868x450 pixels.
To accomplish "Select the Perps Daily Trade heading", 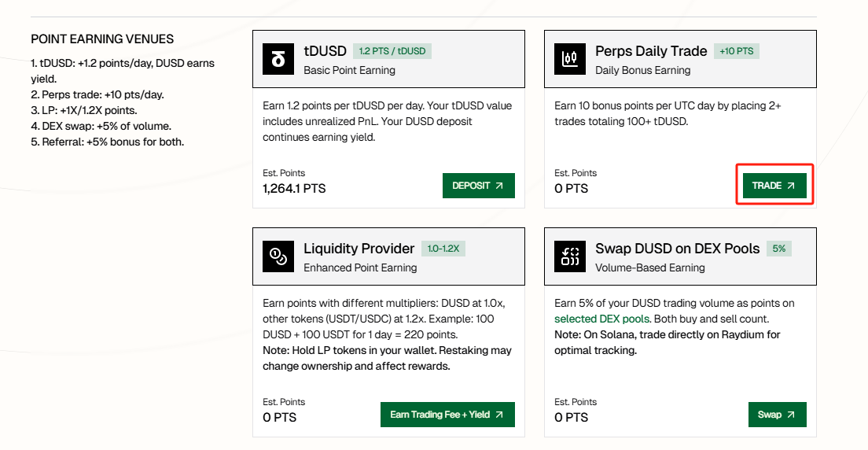I will click(x=651, y=51).
